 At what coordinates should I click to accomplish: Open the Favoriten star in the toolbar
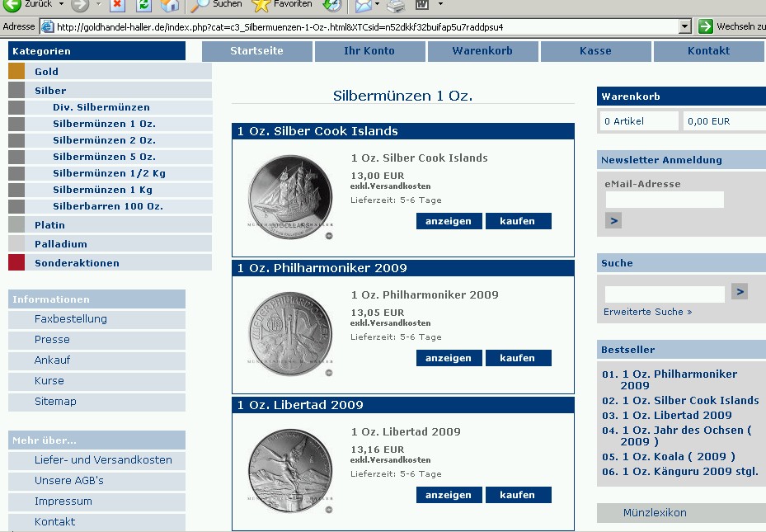pyautogui.click(x=261, y=5)
